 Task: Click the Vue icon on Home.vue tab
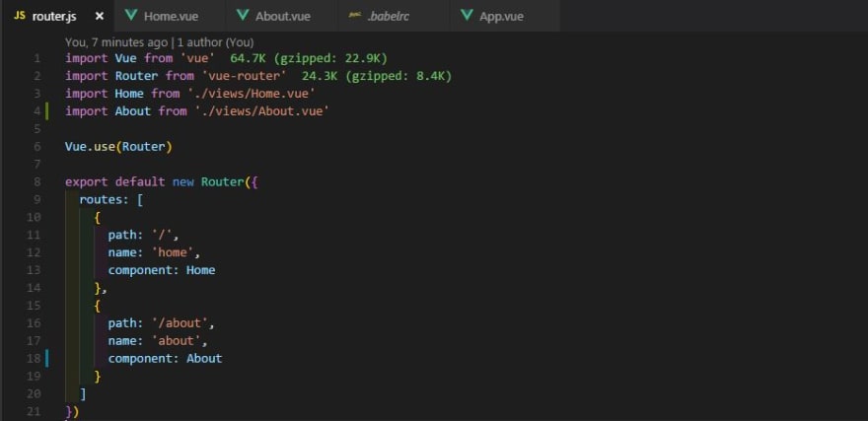point(131,16)
